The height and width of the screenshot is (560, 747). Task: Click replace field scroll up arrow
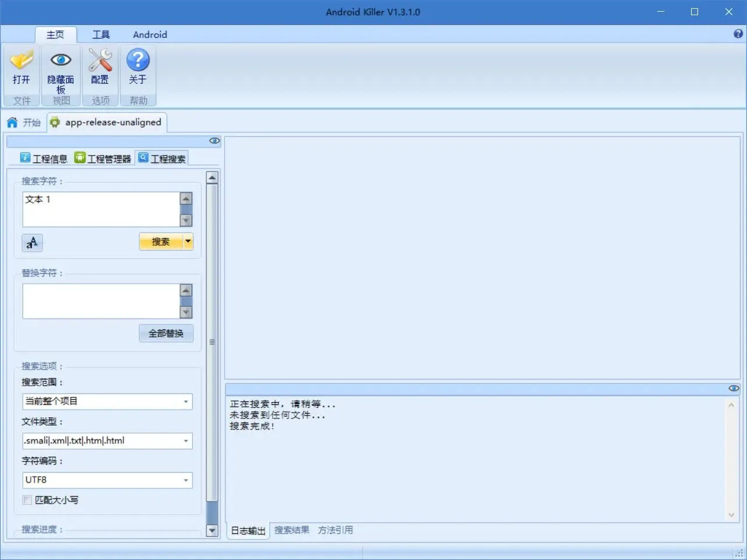pos(186,290)
